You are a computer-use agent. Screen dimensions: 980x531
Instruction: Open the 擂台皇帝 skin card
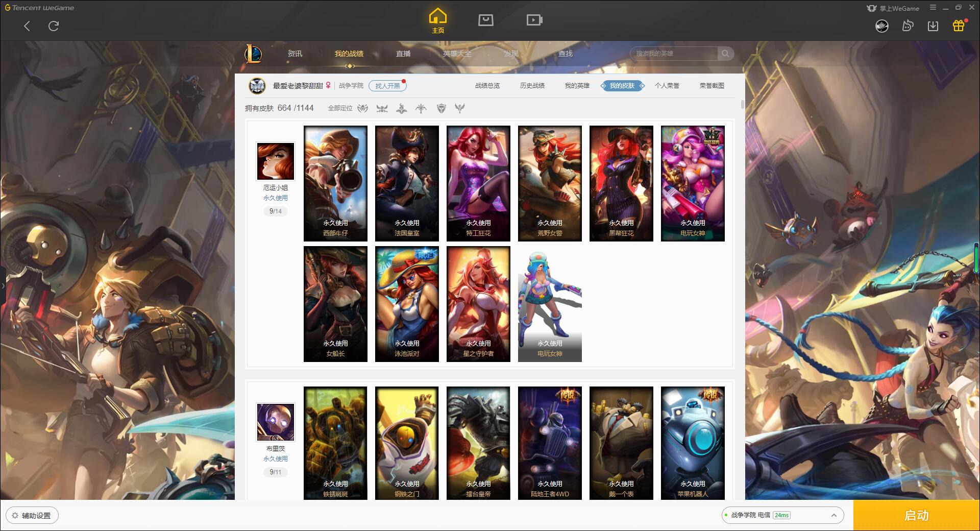point(478,443)
